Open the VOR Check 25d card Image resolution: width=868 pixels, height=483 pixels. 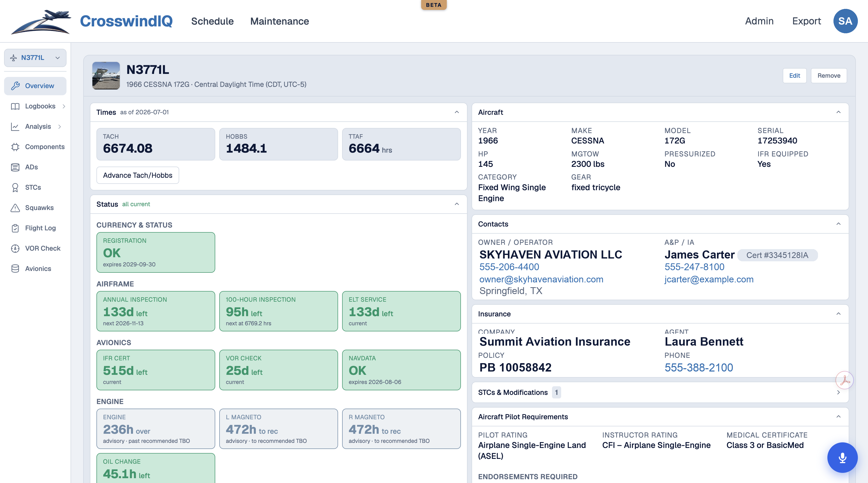click(x=278, y=370)
